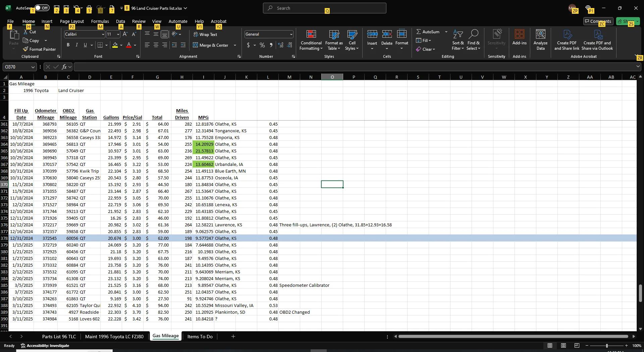This screenshot has width=644, height=352.
Task: Click the red font color swatch
Action: pos(129,45)
